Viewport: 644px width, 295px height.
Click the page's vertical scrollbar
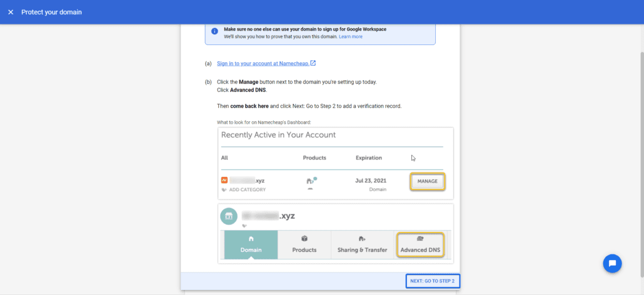pyautogui.click(x=641, y=164)
